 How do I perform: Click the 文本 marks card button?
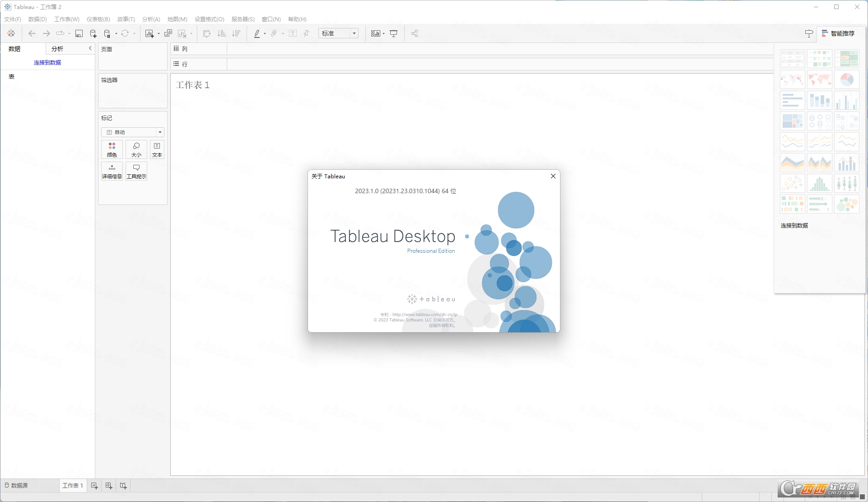tap(157, 149)
